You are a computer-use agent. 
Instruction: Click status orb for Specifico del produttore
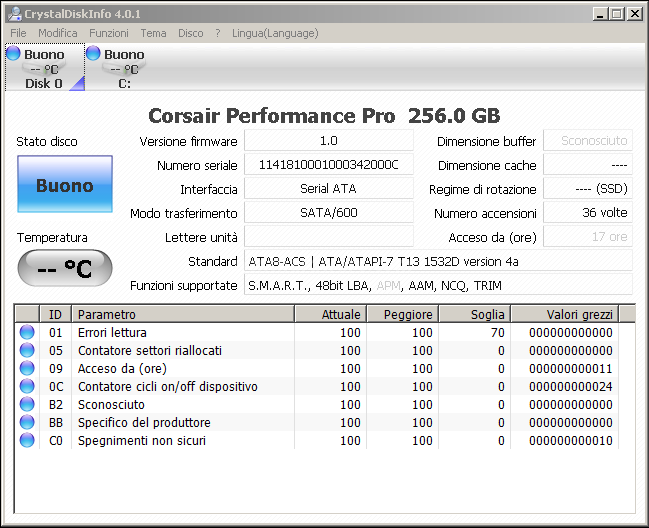tap(27, 422)
